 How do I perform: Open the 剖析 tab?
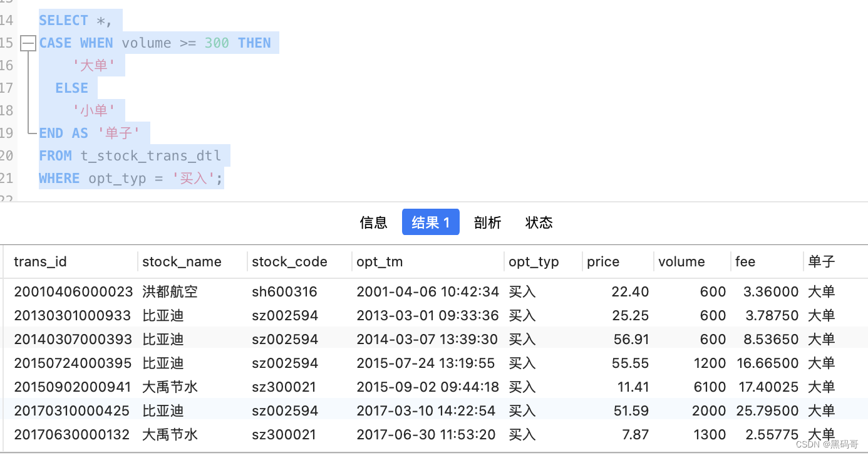tap(487, 222)
